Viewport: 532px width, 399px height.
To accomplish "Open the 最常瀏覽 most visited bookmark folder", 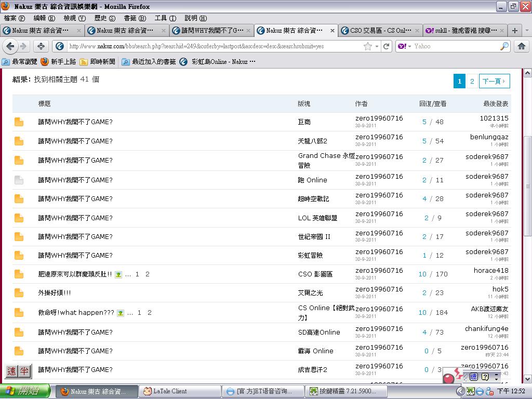I will [x=20, y=62].
